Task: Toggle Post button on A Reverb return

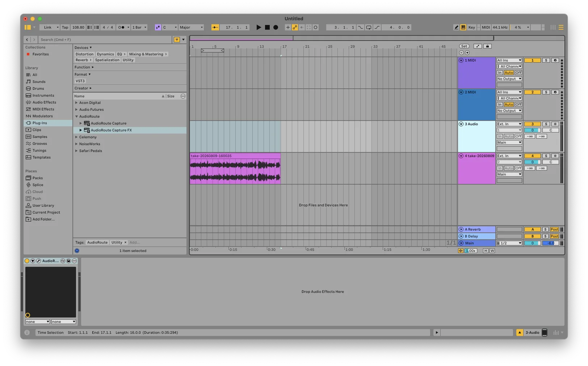Action: point(554,230)
